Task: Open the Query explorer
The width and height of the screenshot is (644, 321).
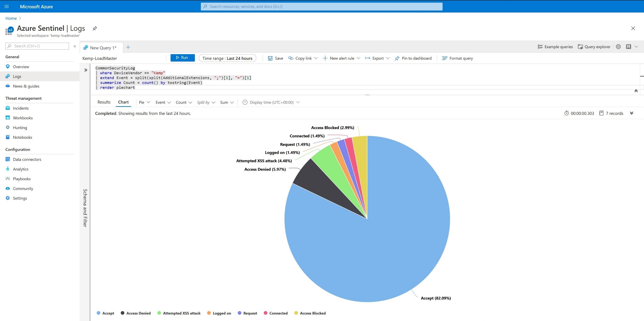Action: click(594, 47)
